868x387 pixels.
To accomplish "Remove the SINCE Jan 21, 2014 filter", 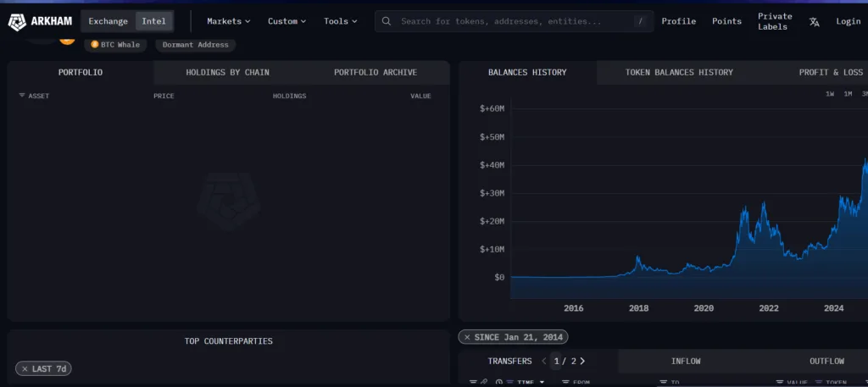I will pyautogui.click(x=467, y=337).
